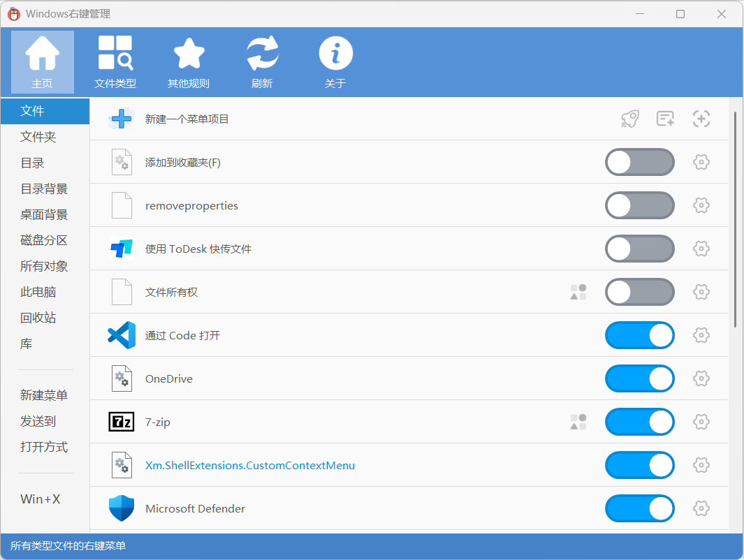Viewport: 744px width, 560px height.
Task: Open settings gear for 使用 ToDesk 快传文件
Action: click(701, 249)
